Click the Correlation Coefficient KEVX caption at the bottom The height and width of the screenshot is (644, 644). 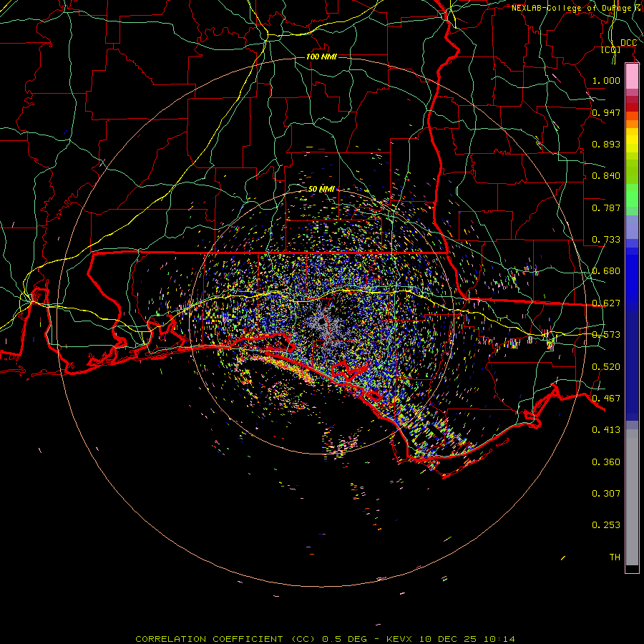point(325,639)
